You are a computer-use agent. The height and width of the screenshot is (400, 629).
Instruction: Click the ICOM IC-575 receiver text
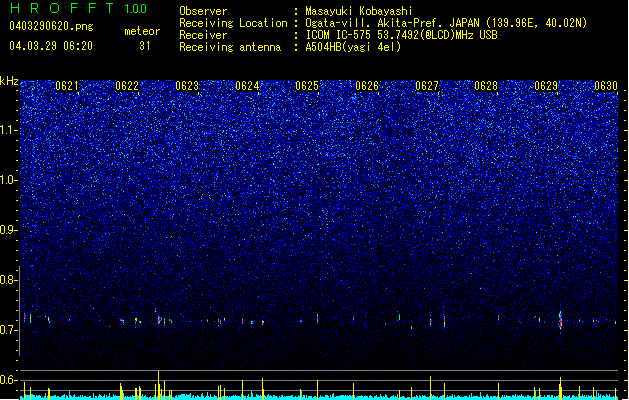click(x=401, y=35)
